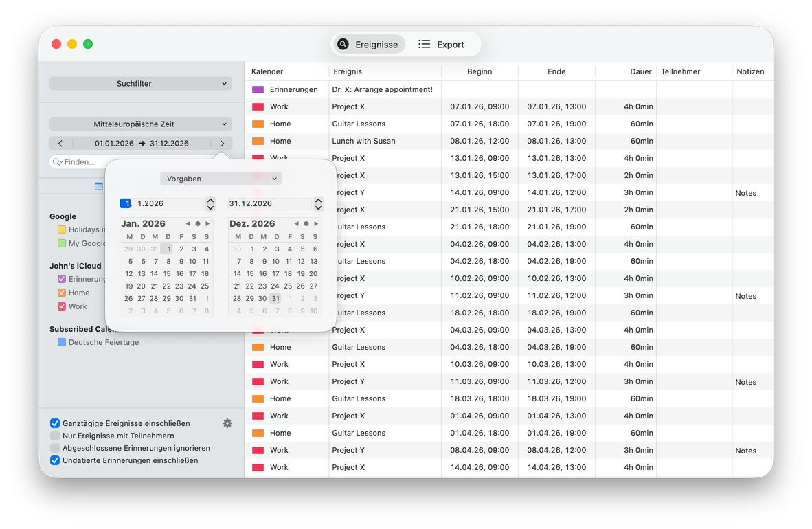This screenshot has width=812, height=529.
Task: Open Notes cell for 14.01.26 Project Y
Action: [x=746, y=193]
